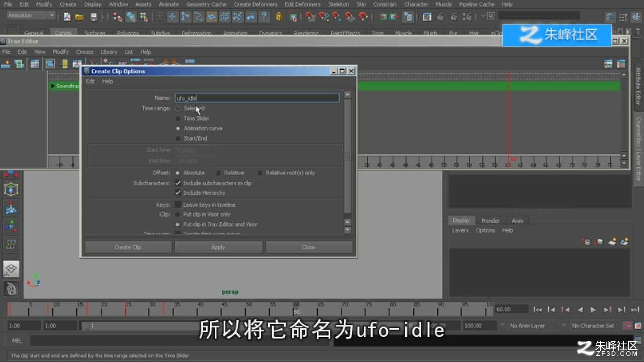Select by component type mode icon
The image size is (644, 362).
tap(144, 17)
